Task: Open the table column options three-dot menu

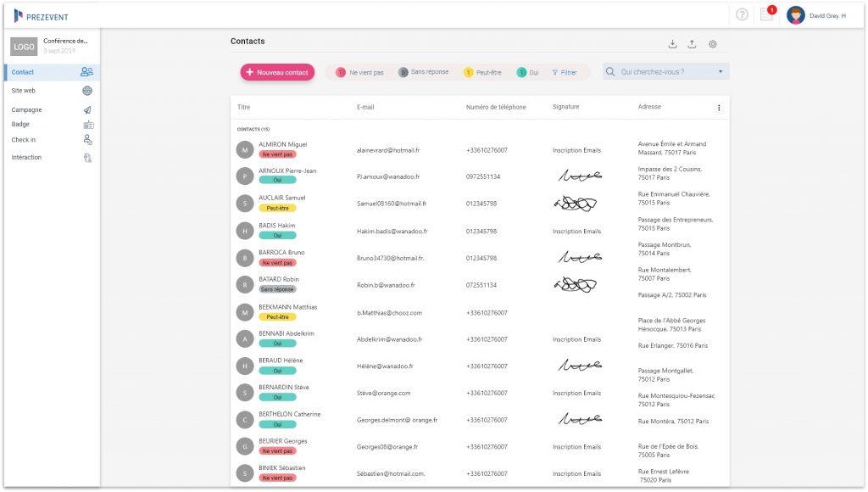Action: [x=719, y=108]
